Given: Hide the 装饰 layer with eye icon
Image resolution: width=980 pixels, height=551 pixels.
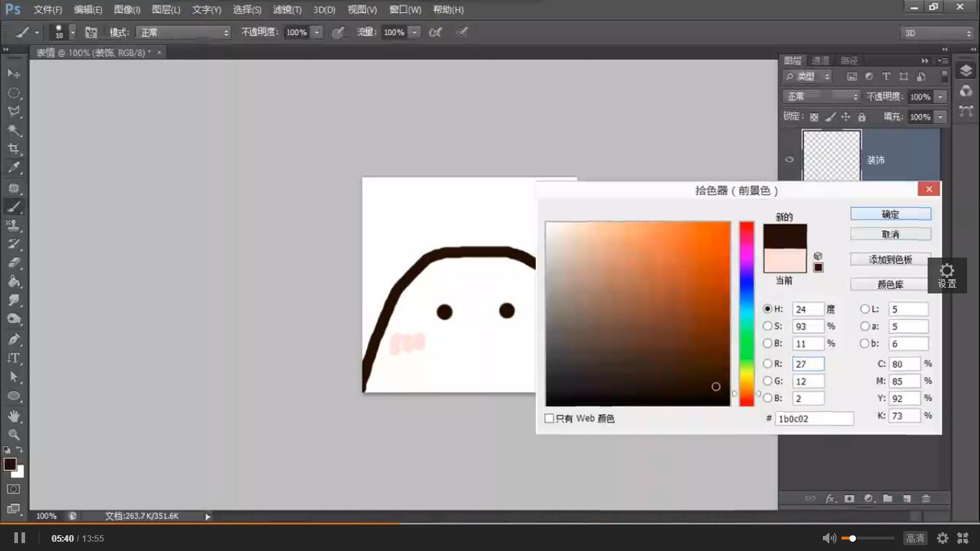Looking at the screenshot, I should [790, 159].
